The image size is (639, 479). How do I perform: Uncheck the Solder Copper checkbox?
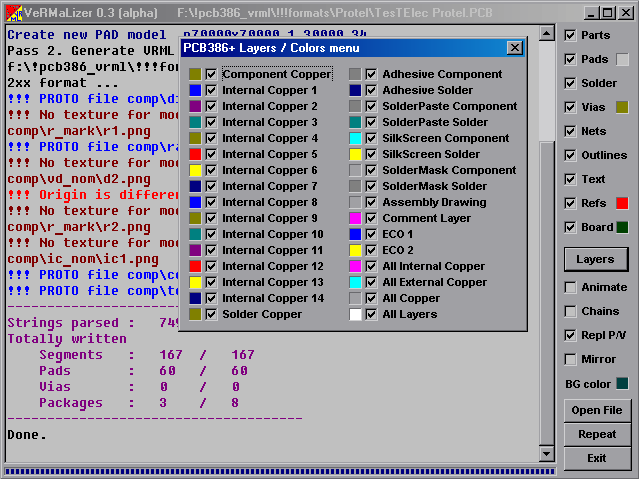(211, 314)
